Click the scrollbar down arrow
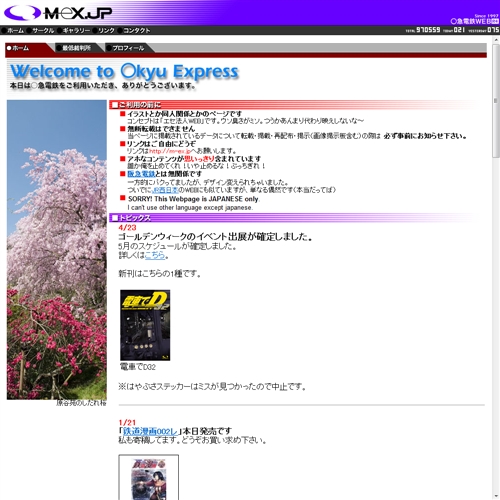The height and width of the screenshot is (500, 500). tap(496, 496)
